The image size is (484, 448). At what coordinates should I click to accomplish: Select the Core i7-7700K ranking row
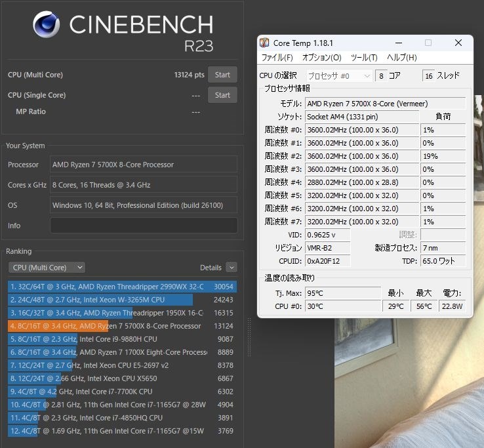point(122,392)
